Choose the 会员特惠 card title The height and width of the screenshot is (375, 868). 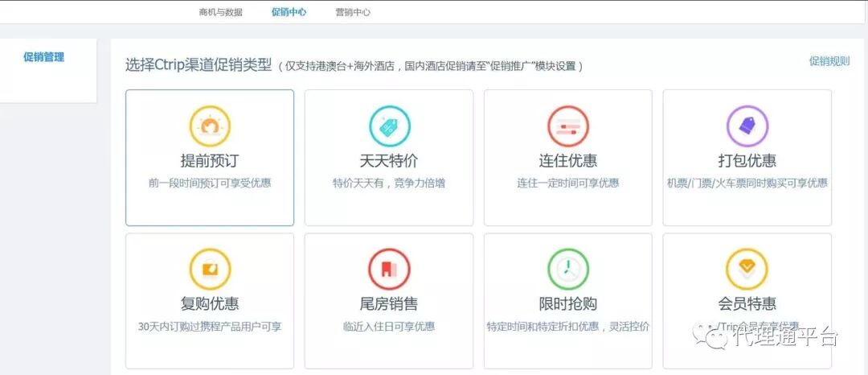pos(747,303)
